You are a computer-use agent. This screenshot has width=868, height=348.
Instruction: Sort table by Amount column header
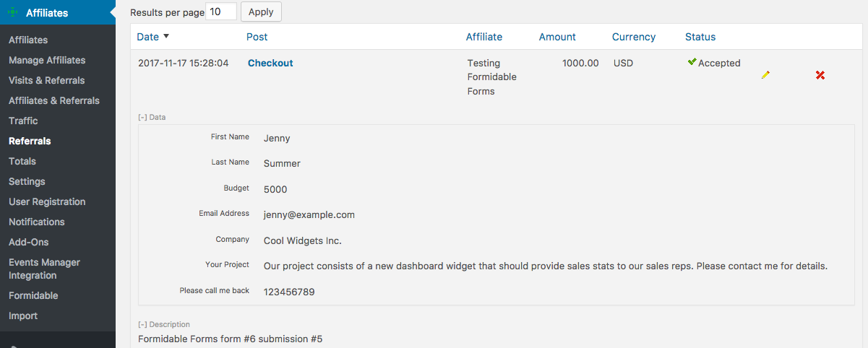(557, 37)
